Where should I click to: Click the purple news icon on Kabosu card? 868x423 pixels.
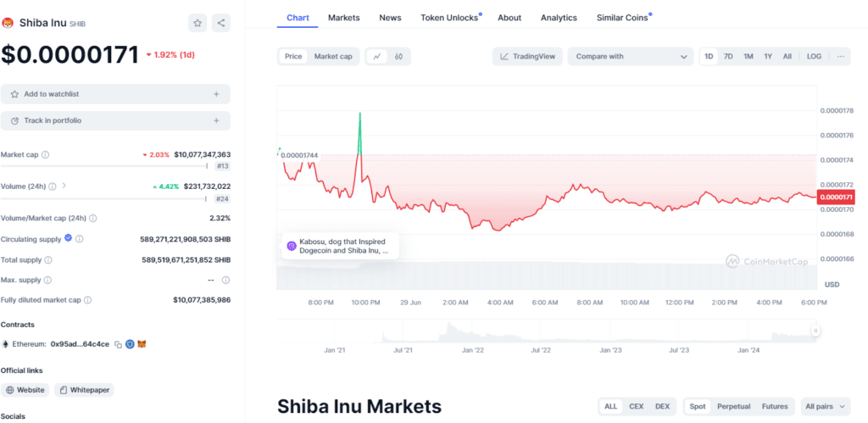pos(292,246)
